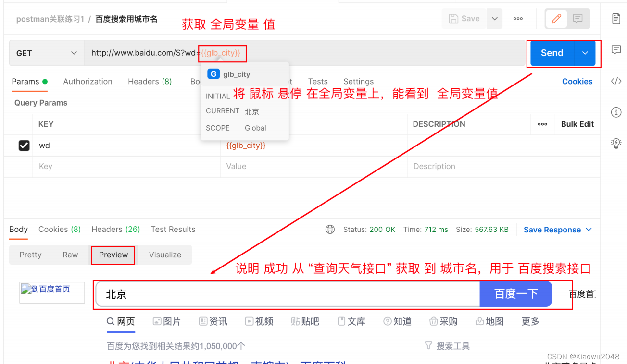Click the empty Value input field
627x364 pixels.
click(313, 167)
